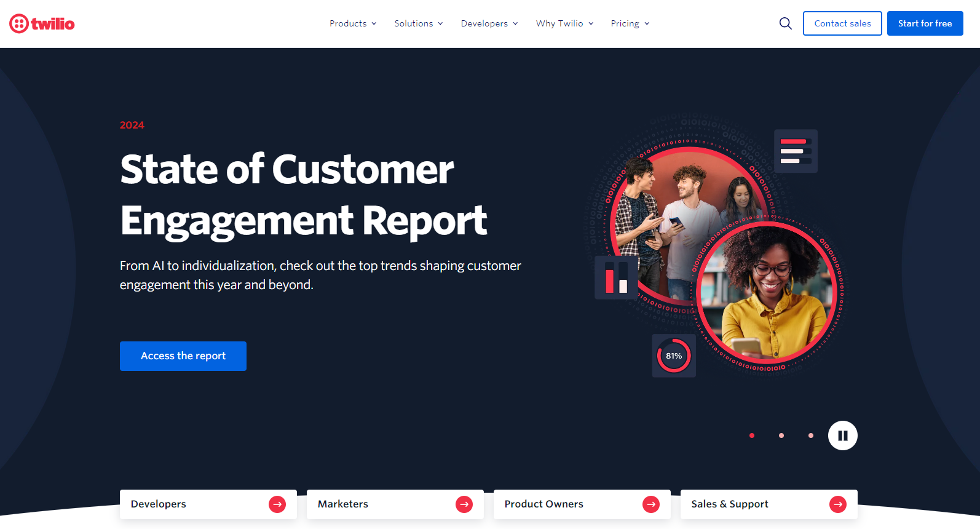Open the Marketers audience card
Viewport: 980px width, 529px height.
tap(395, 504)
